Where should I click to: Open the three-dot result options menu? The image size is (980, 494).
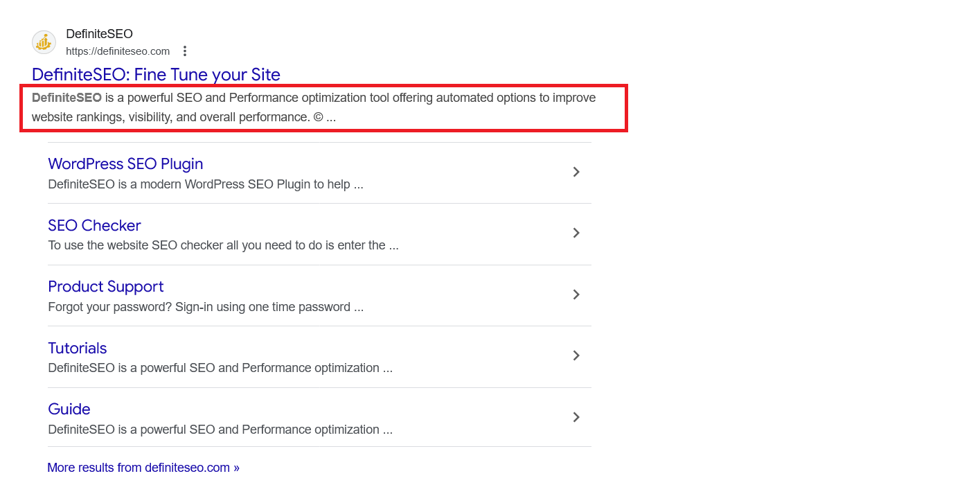coord(184,51)
